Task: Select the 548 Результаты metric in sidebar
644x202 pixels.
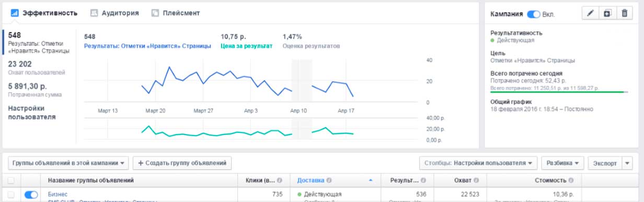Action: point(39,42)
